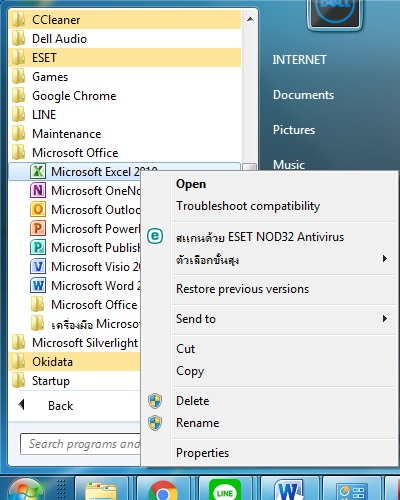Click the Microsoft Outlook icon

coord(38,210)
